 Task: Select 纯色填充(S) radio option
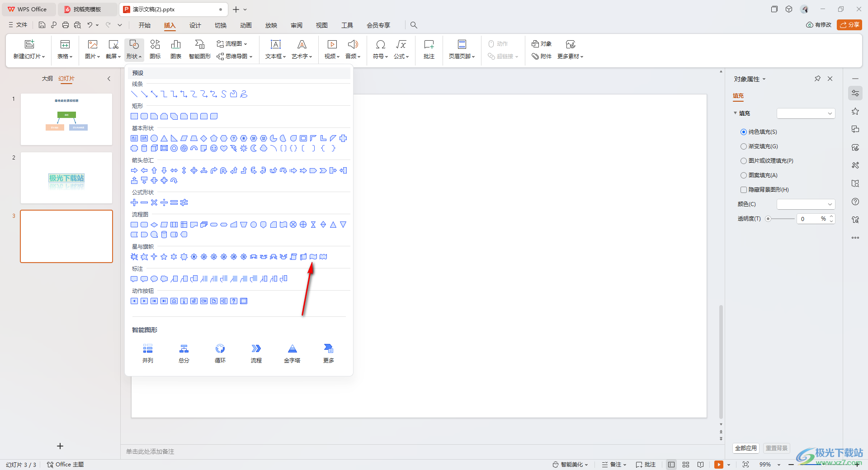(x=744, y=132)
